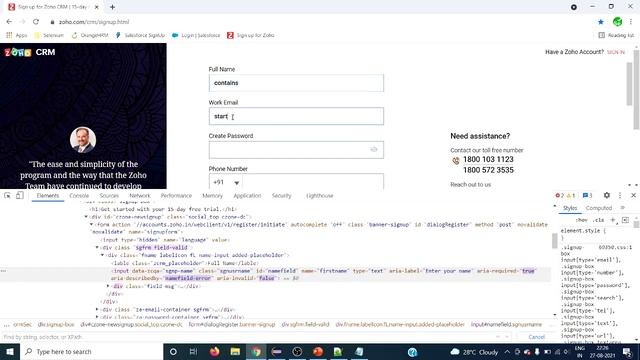
Task: Open the Selenium bookmarks folder
Action: pos(49,36)
